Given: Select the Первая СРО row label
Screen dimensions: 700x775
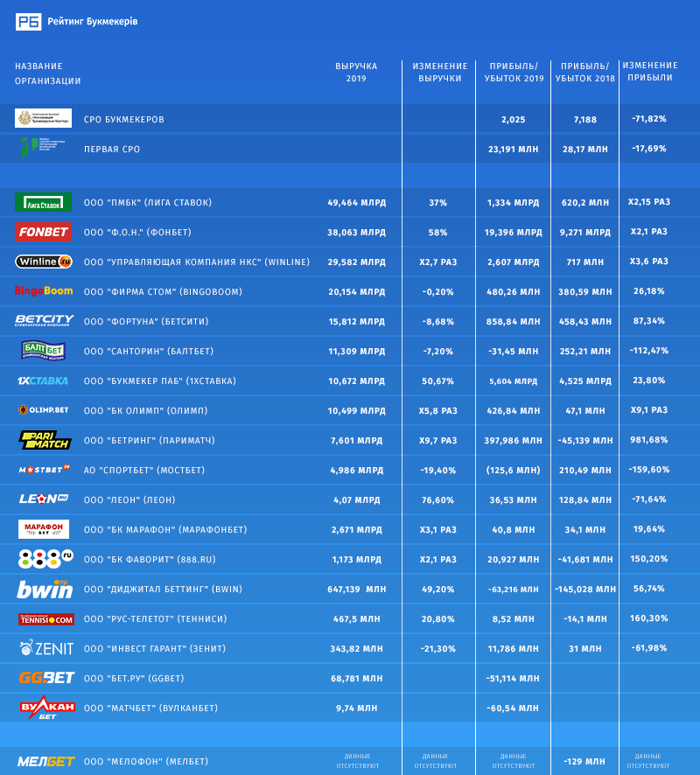Looking at the screenshot, I should point(111,150).
